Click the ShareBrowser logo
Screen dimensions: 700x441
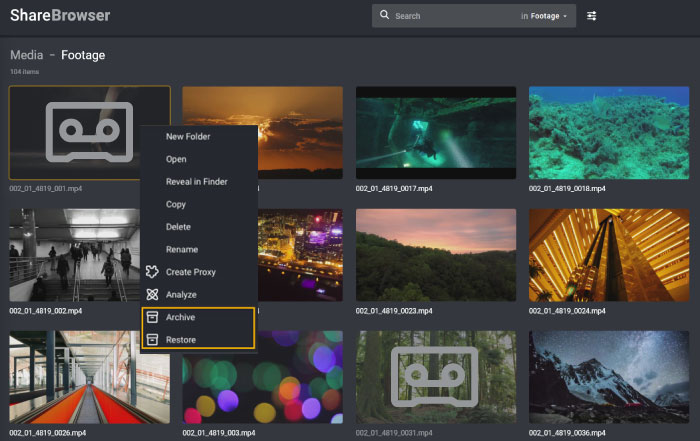click(60, 16)
